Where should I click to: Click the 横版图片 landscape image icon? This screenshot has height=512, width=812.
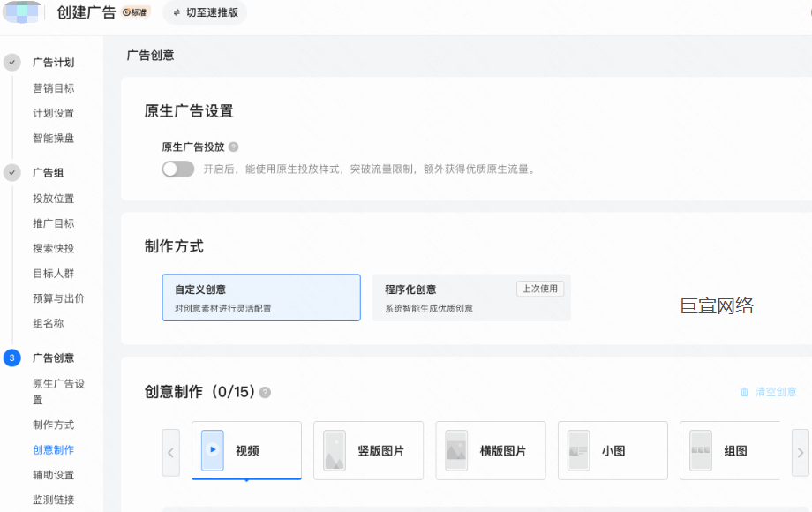click(457, 450)
